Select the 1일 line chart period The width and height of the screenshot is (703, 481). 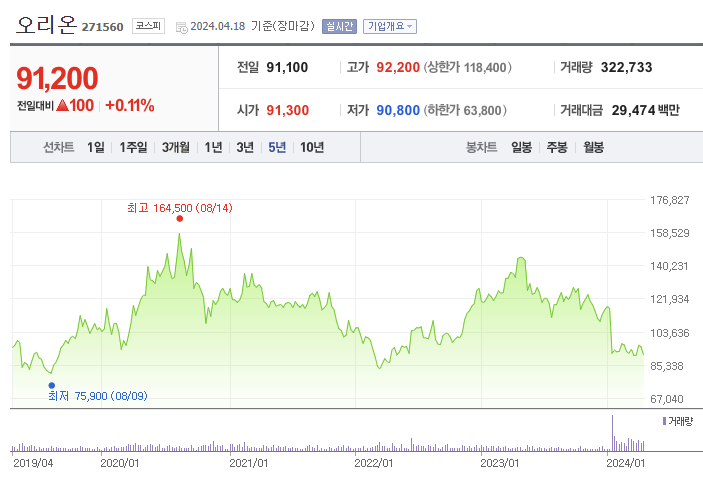[95, 147]
